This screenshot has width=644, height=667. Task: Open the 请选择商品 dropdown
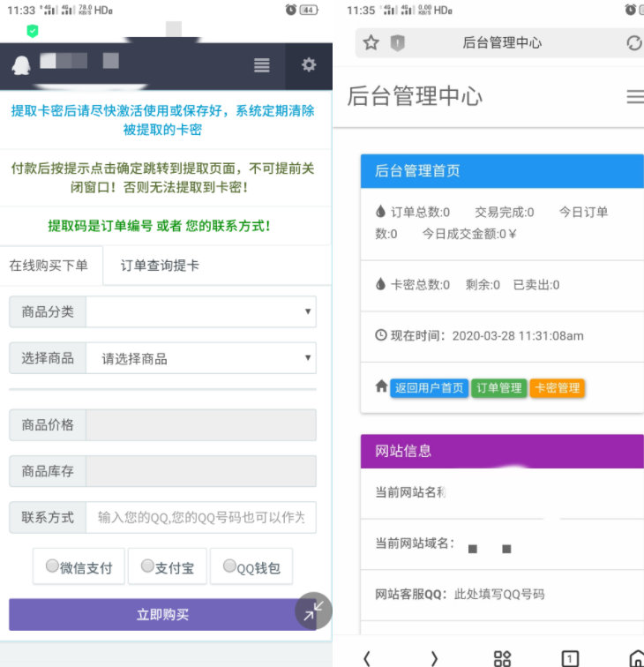[x=201, y=358]
